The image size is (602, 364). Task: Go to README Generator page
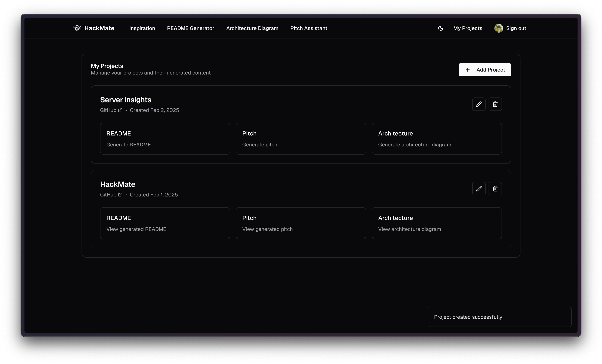click(x=190, y=28)
